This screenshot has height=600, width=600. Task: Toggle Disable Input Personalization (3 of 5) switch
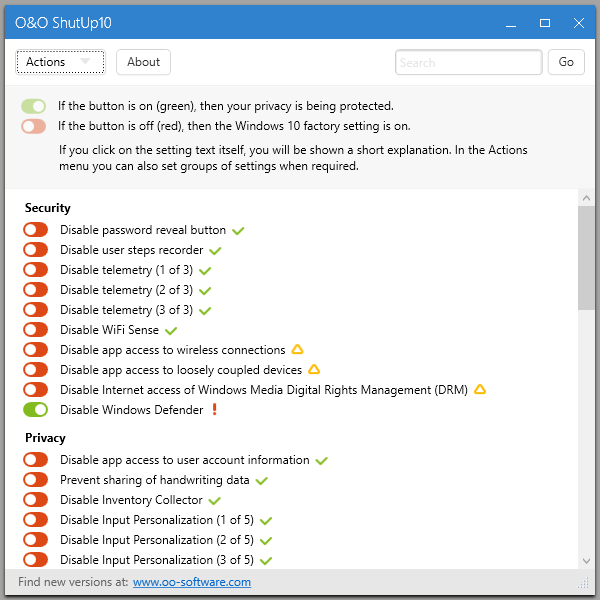35,560
